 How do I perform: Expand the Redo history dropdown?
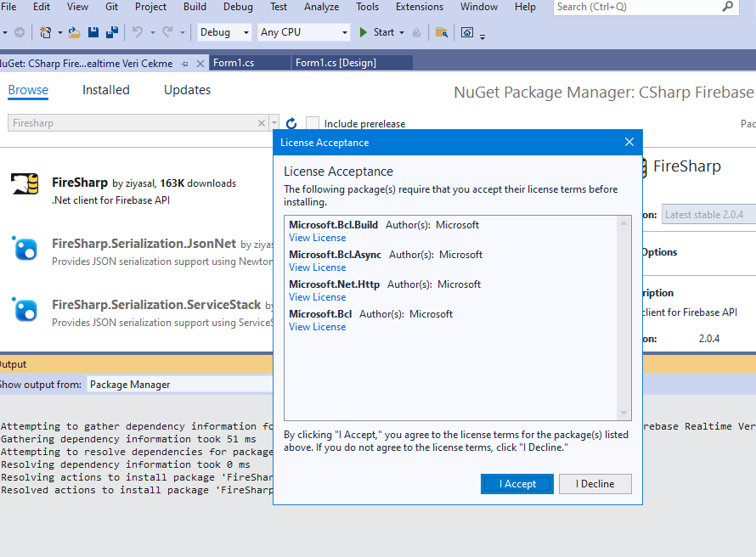[x=183, y=32]
